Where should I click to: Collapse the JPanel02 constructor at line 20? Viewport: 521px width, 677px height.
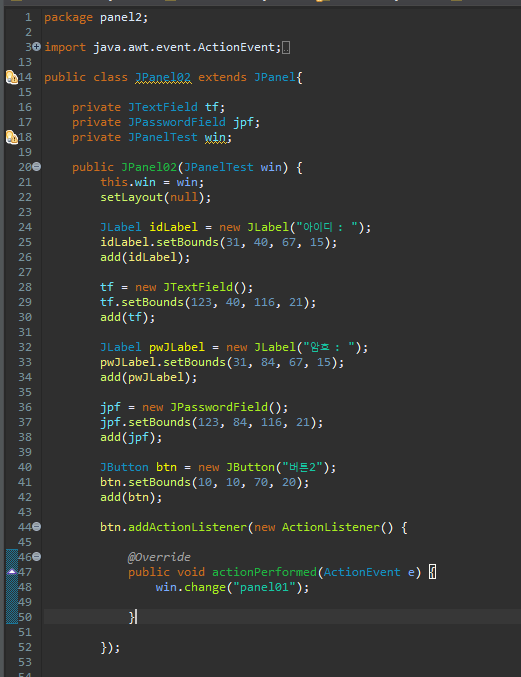pos(37,166)
